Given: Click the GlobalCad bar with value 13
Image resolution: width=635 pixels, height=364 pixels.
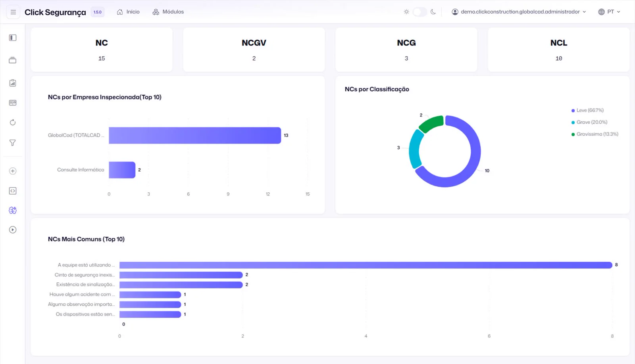Looking at the screenshot, I should click(195, 135).
